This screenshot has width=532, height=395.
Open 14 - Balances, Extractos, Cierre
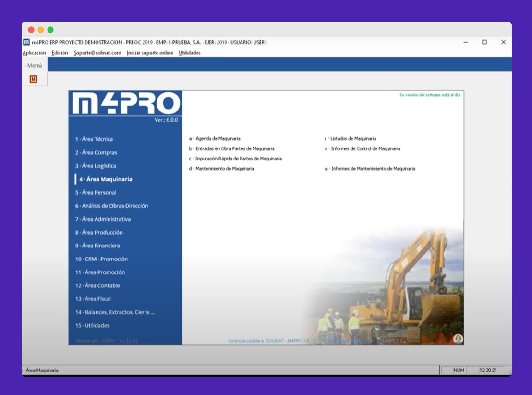click(115, 312)
